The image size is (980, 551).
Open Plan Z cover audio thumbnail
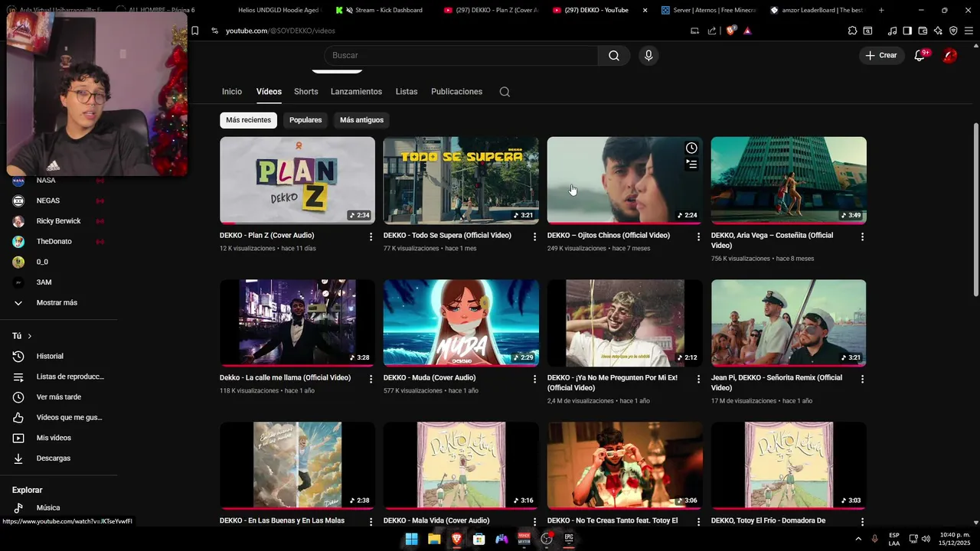(297, 181)
